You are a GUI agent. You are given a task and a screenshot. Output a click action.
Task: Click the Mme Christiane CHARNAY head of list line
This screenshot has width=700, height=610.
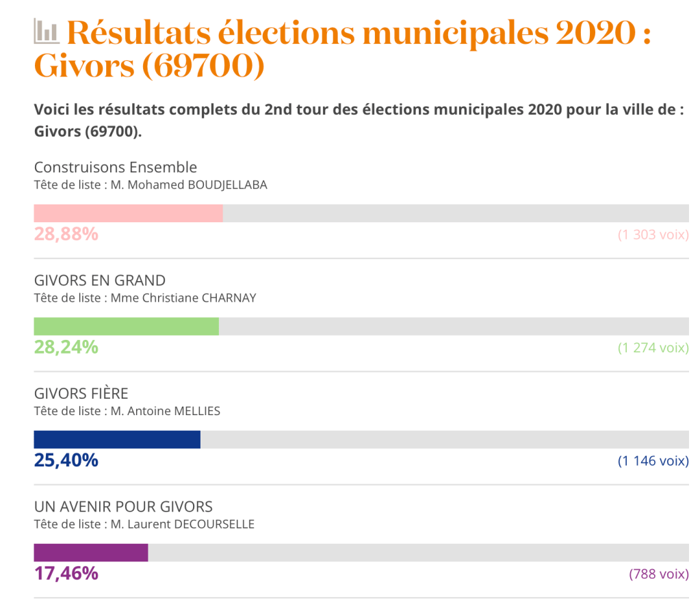point(145,298)
